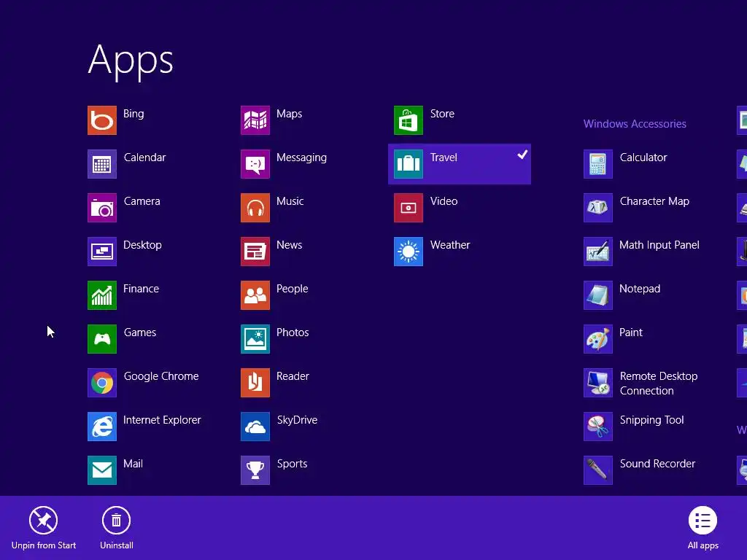Image resolution: width=747 pixels, height=560 pixels.
Task: Deselect the checked Travel tile
Action: tap(460, 164)
